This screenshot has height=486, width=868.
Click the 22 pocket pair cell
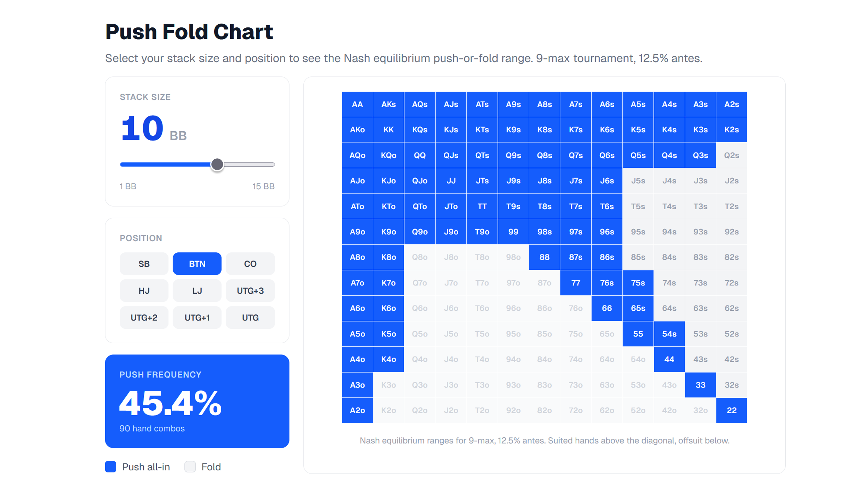[x=732, y=410]
